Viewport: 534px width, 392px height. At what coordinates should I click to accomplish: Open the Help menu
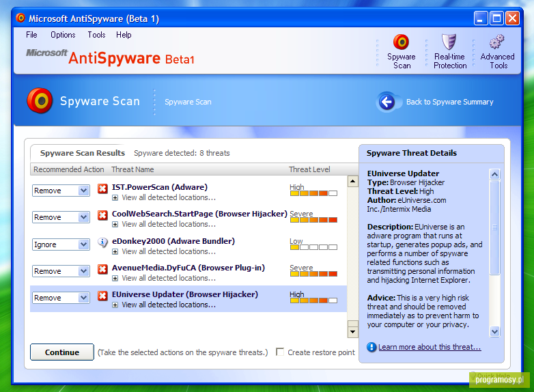pyautogui.click(x=124, y=35)
